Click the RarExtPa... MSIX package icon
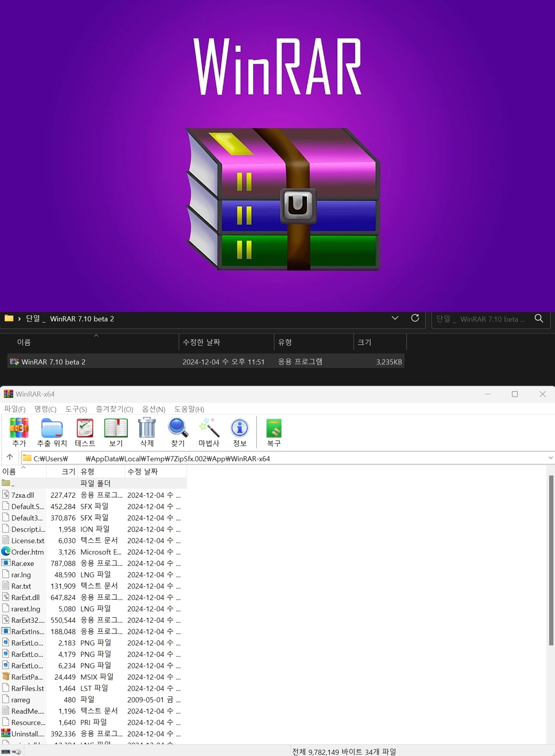 click(x=6, y=677)
